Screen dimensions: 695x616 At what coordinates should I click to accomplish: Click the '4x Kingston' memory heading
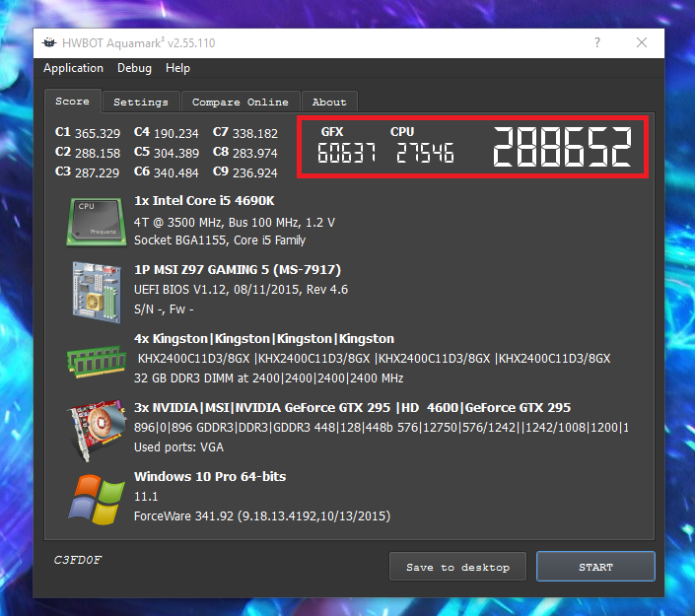pyautogui.click(x=264, y=339)
